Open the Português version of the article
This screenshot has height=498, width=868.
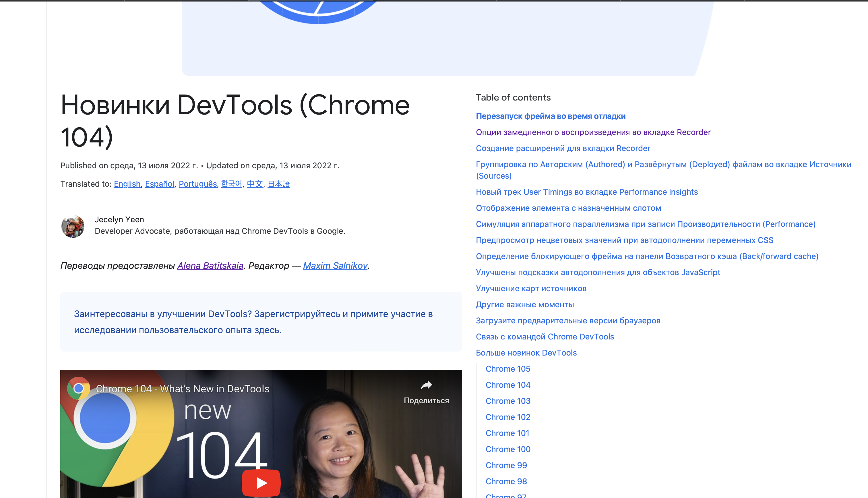tap(197, 184)
